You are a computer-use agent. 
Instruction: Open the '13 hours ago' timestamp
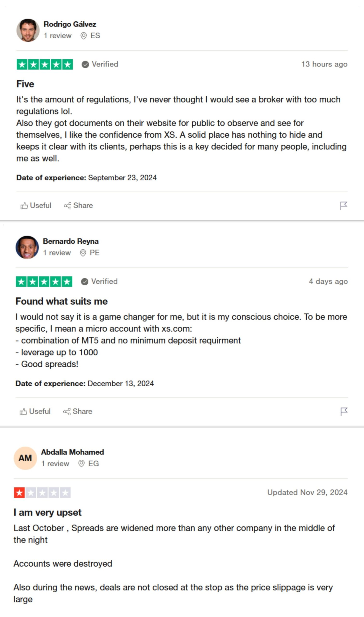(x=324, y=64)
